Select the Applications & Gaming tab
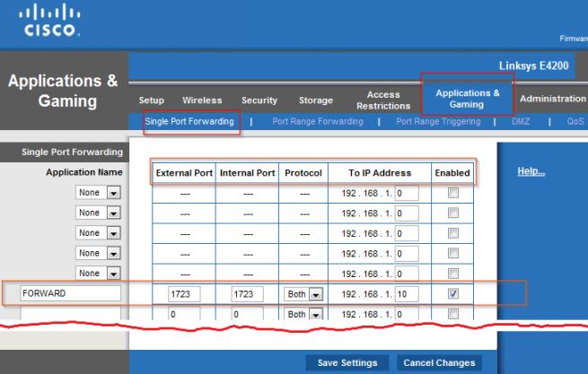 coord(467,99)
